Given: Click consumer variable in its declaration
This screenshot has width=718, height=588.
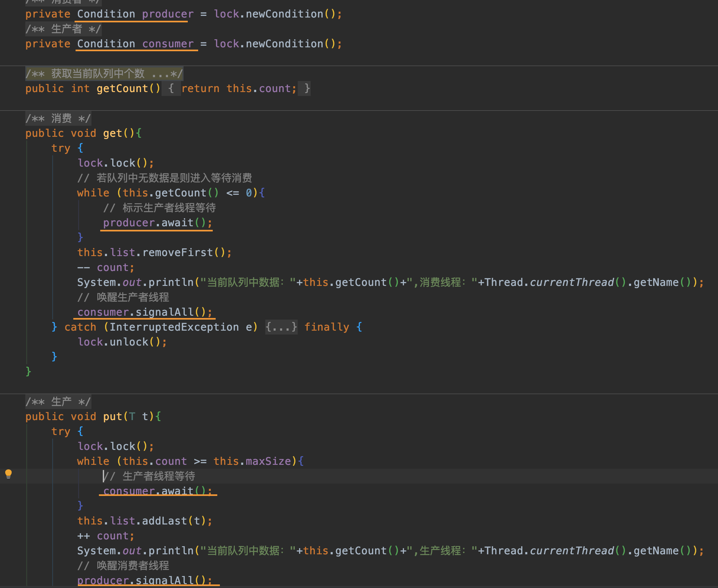Looking at the screenshot, I should coord(168,44).
